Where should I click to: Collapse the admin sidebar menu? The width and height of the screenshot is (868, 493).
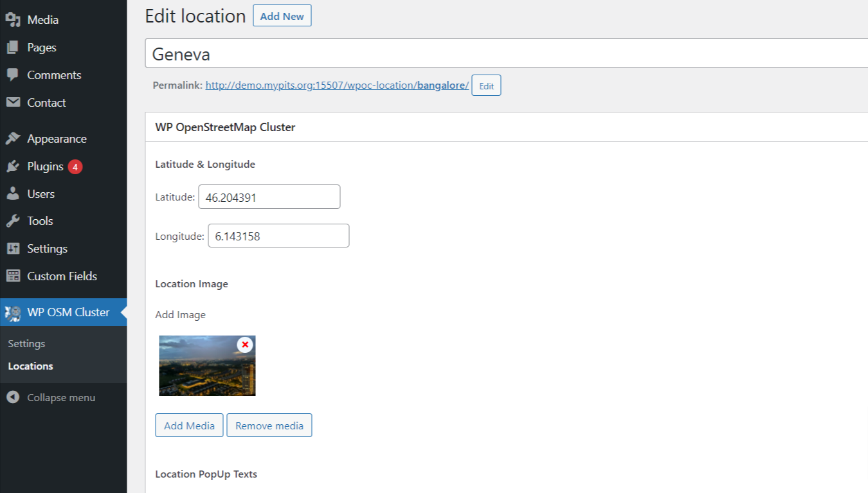tap(13, 397)
